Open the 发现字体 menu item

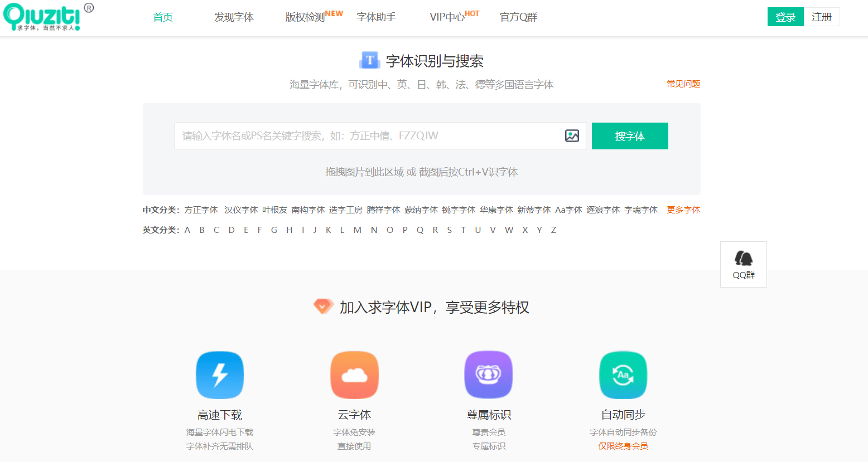tap(234, 17)
